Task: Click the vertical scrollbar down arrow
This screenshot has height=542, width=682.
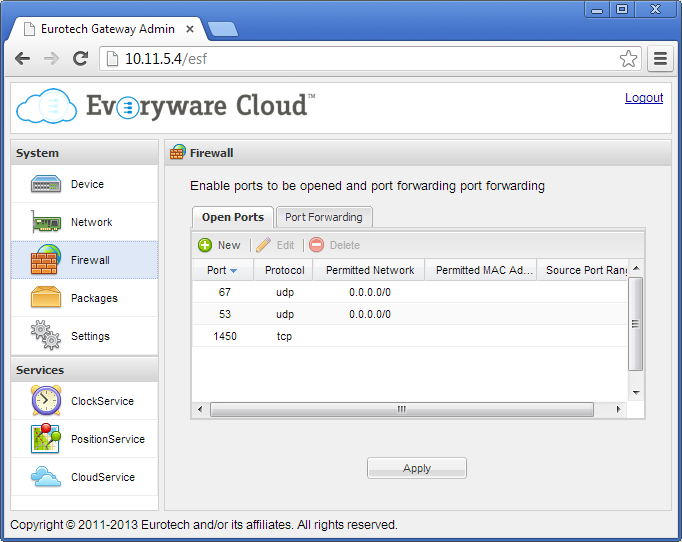Action: tap(636, 392)
